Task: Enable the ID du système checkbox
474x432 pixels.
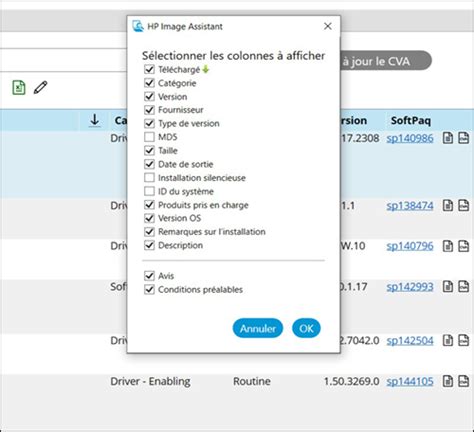Action: [149, 191]
